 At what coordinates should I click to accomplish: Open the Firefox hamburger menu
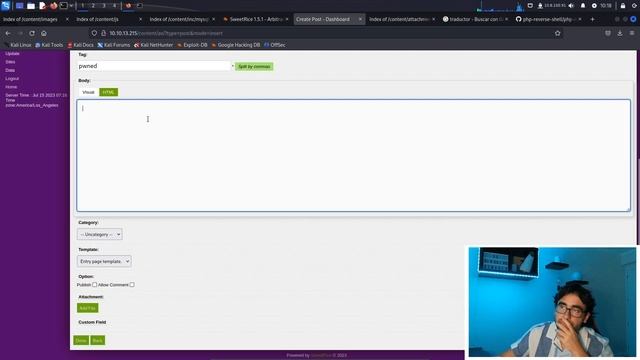point(632,33)
